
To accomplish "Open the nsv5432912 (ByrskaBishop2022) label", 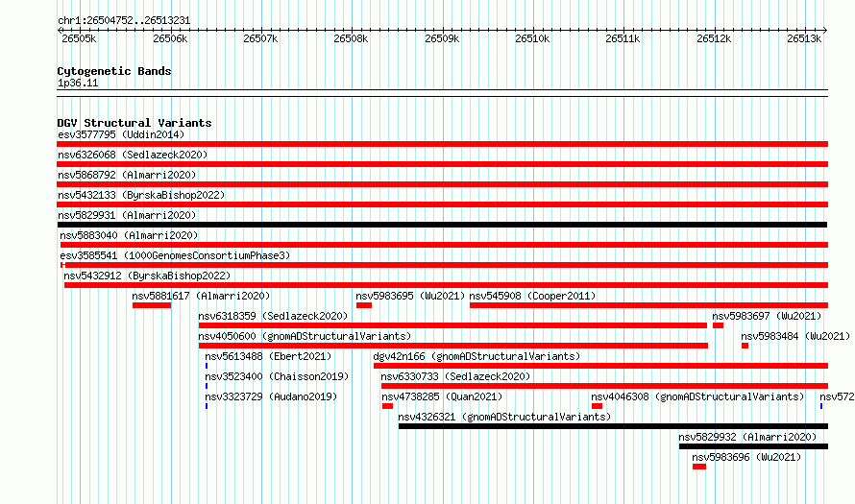I will 147,276.
